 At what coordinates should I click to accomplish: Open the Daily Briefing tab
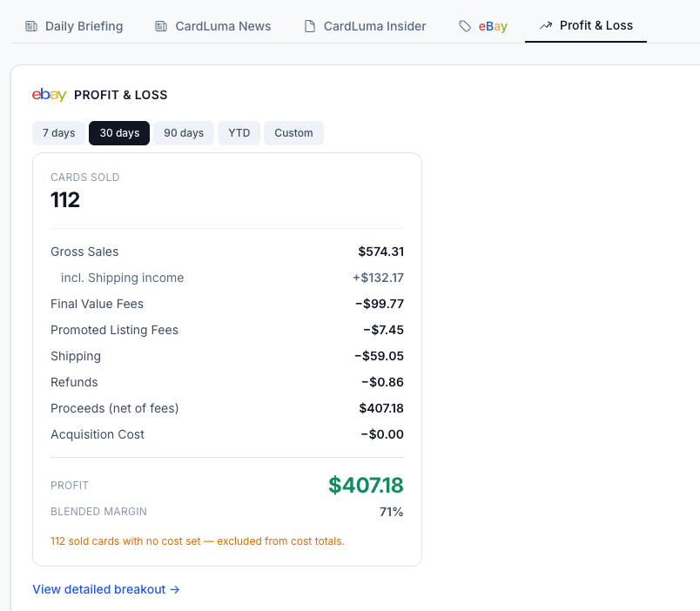74,26
